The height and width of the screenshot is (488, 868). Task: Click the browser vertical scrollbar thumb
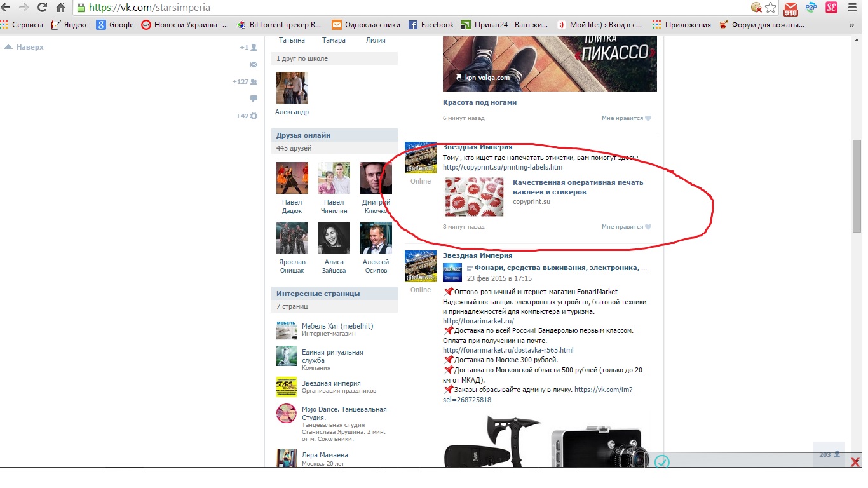pyautogui.click(x=857, y=186)
